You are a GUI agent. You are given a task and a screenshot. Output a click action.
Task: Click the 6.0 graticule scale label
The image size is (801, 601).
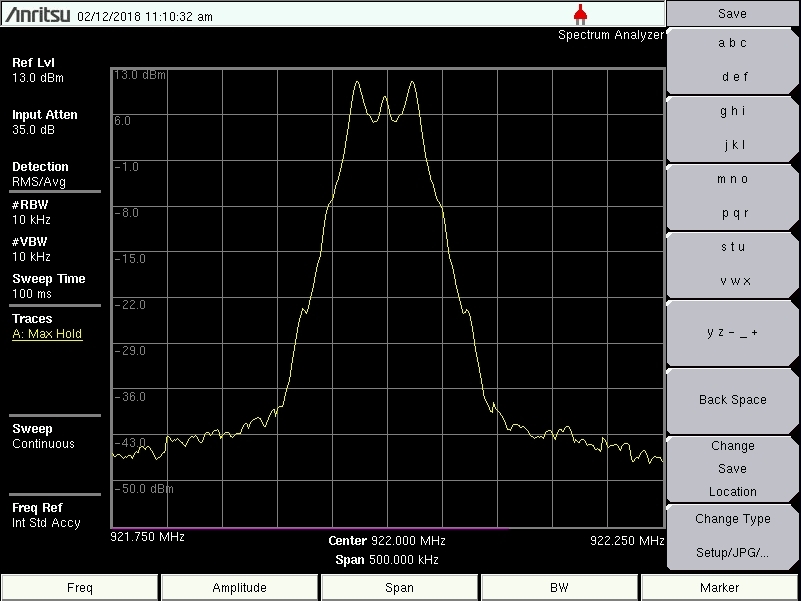122,121
